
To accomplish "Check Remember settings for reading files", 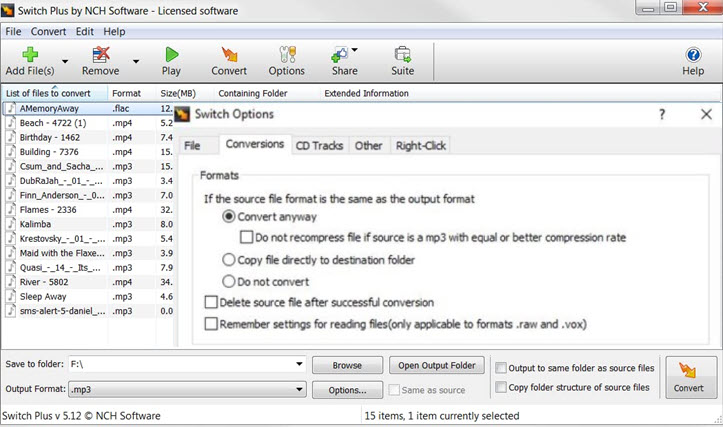I will click(211, 324).
